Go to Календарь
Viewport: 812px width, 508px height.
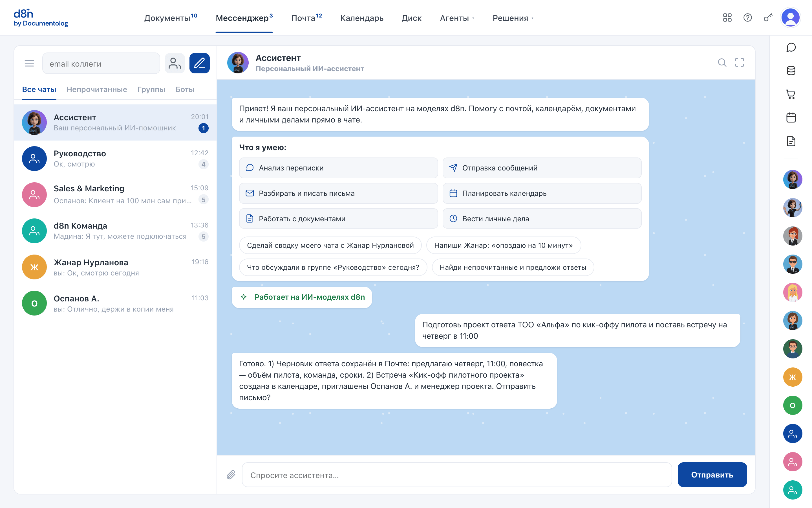point(362,18)
